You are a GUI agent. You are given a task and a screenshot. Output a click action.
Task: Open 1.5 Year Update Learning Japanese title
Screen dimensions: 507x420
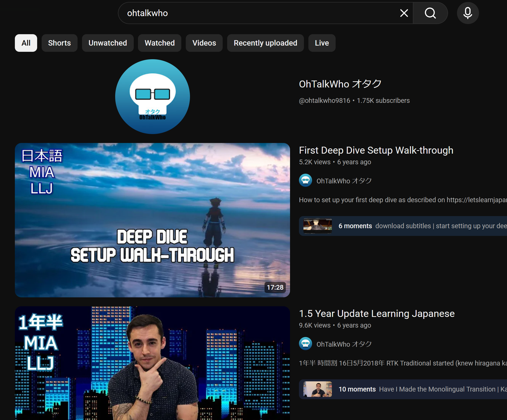click(x=377, y=314)
